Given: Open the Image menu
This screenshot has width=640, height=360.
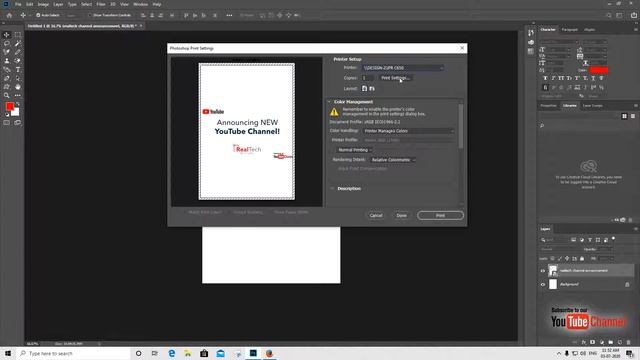Looking at the screenshot, I should 43,4.
